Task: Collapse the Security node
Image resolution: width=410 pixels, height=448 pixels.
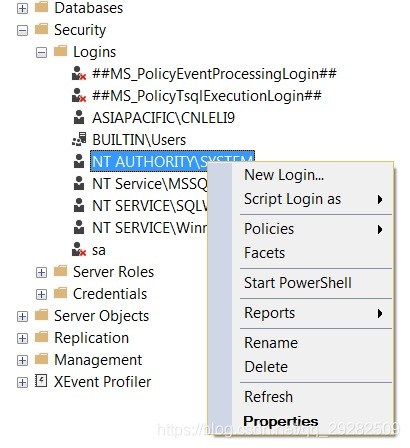Action: pos(22,31)
